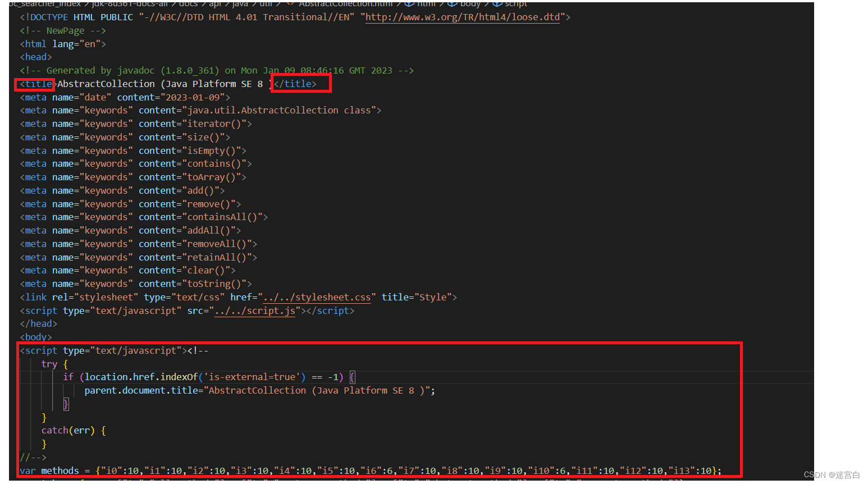Image resolution: width=868 pixels, height=484 pixels.
Task: Click the '//-->' comment end line
Action: (x=33, y=457)
